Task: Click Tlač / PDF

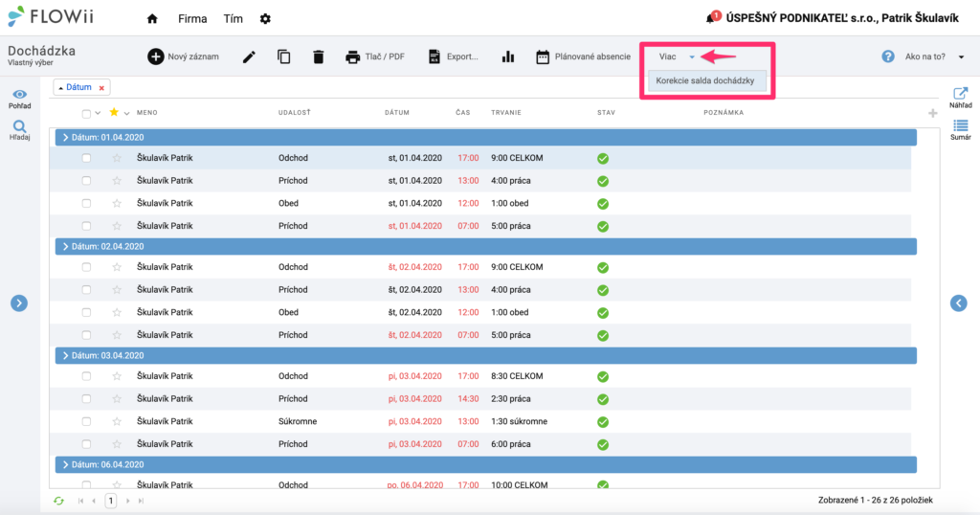Action: 375,56
